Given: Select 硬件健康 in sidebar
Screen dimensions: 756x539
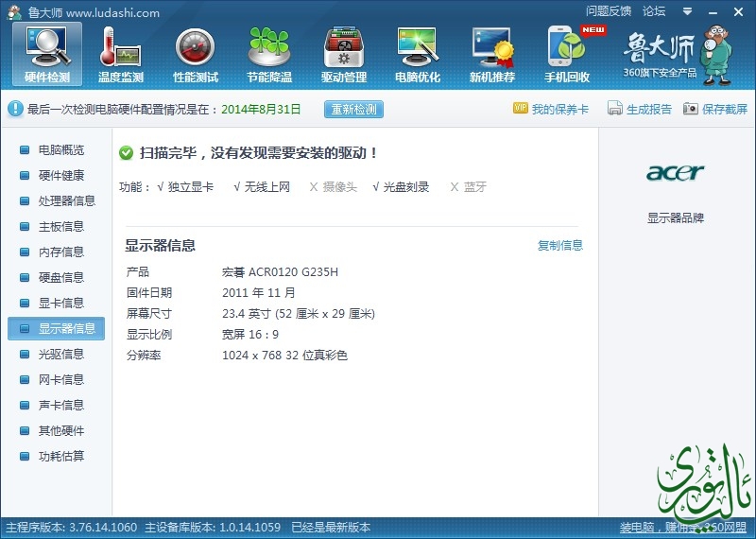Looking at the screenshot, I should click(60, 175).
